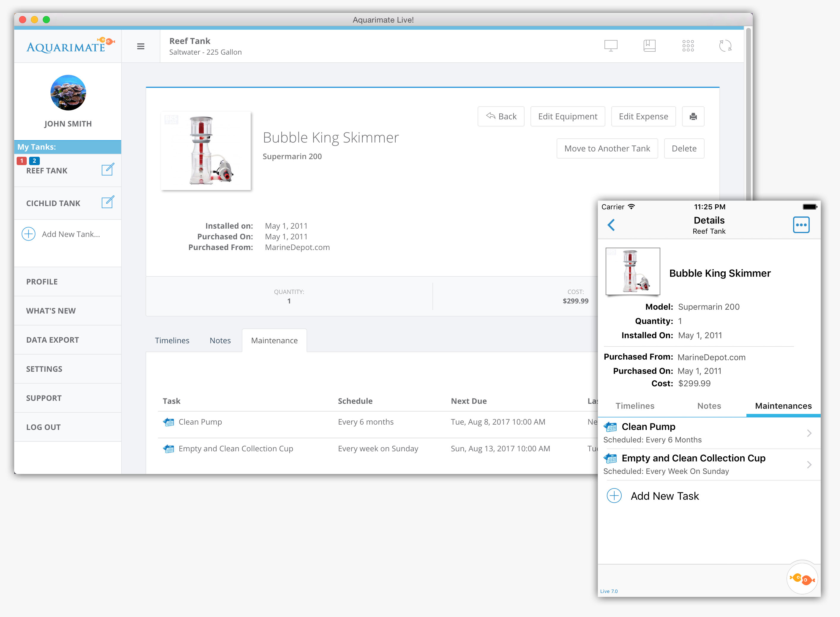Click Add New Tank... link
Viewport: 840px width, 617px height.
(x=71, y=234)
